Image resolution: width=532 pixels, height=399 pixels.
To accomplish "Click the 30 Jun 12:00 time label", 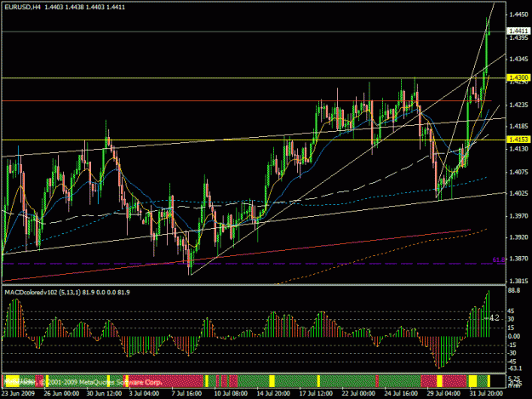I will pyautogui.click(x=104, y=393).
